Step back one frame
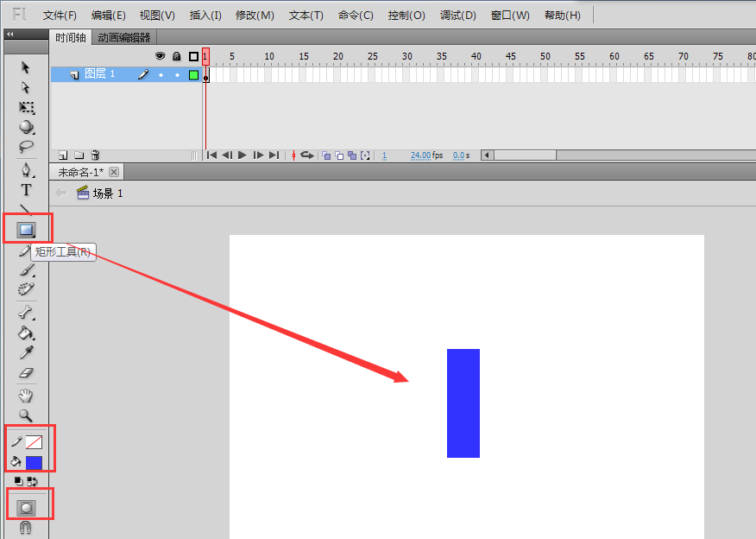 (x=227, y=155)
